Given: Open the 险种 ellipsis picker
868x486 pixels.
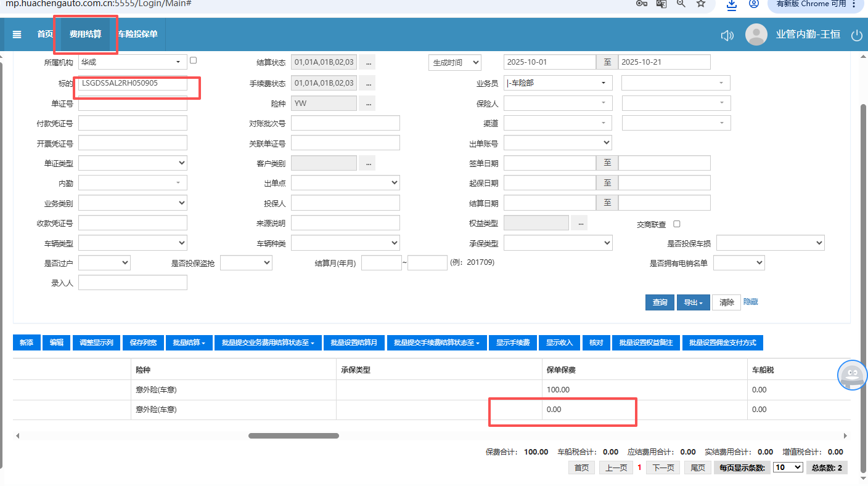Looking at the screenshot, I should click(367, 103).
